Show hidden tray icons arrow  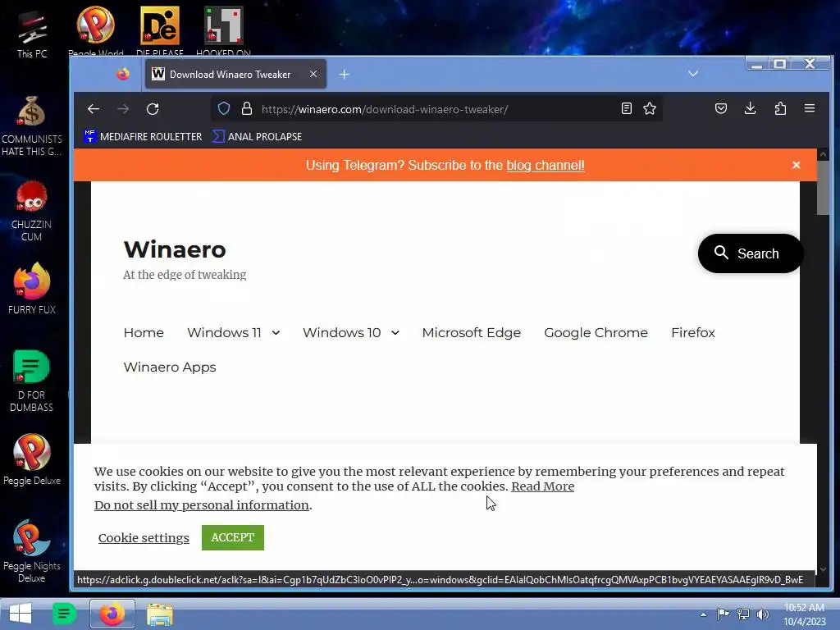pyautogui.click(x=703, y=614)
